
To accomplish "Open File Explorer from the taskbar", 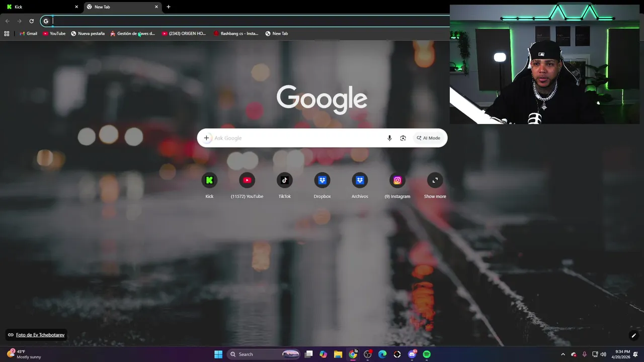I will [338, 354].
